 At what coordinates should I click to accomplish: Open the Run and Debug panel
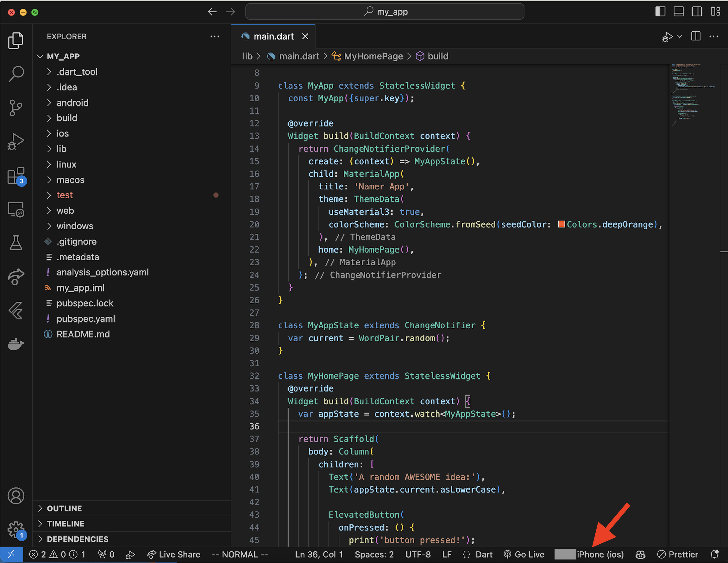click(x=16, y=142)
